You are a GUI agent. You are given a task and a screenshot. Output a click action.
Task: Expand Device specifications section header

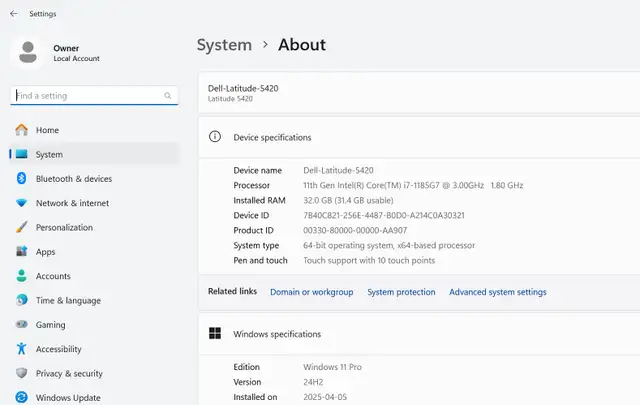419,137
